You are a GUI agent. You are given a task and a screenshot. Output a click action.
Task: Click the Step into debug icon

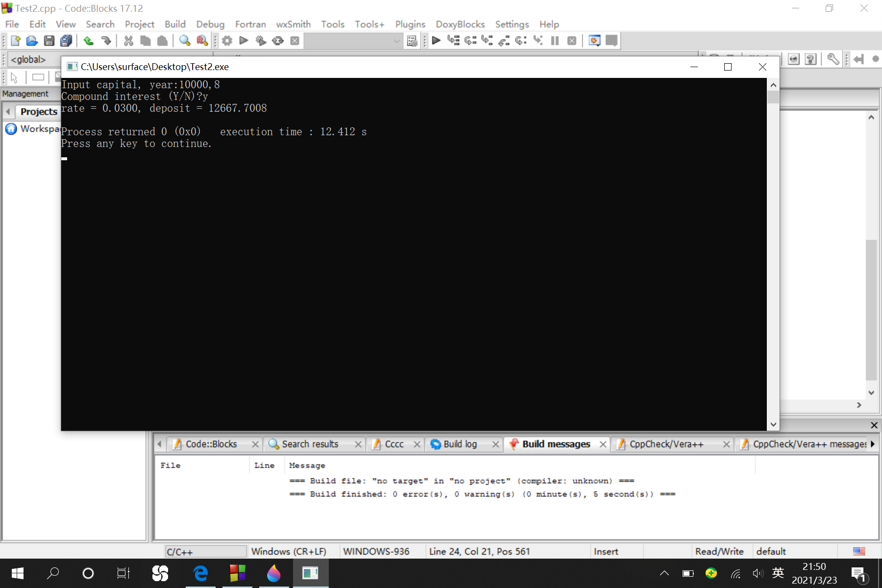pos(487,41)
